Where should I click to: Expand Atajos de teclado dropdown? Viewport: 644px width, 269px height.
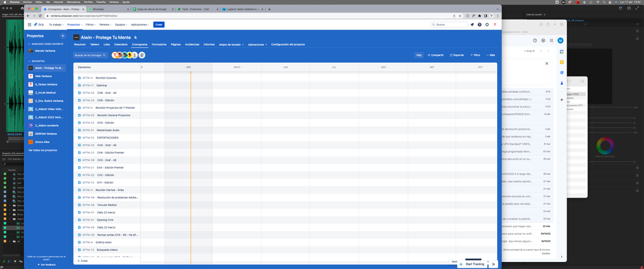coord(231,44)
